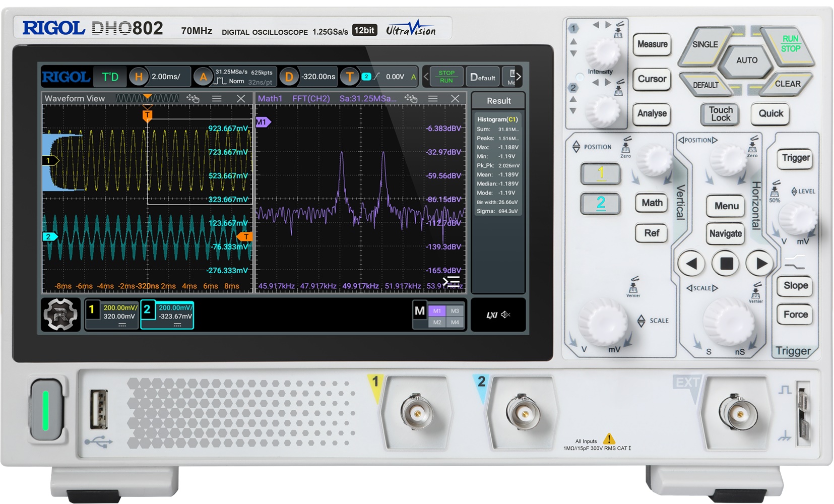Open trigger settings via the T icon

click(x=349, y=77)
